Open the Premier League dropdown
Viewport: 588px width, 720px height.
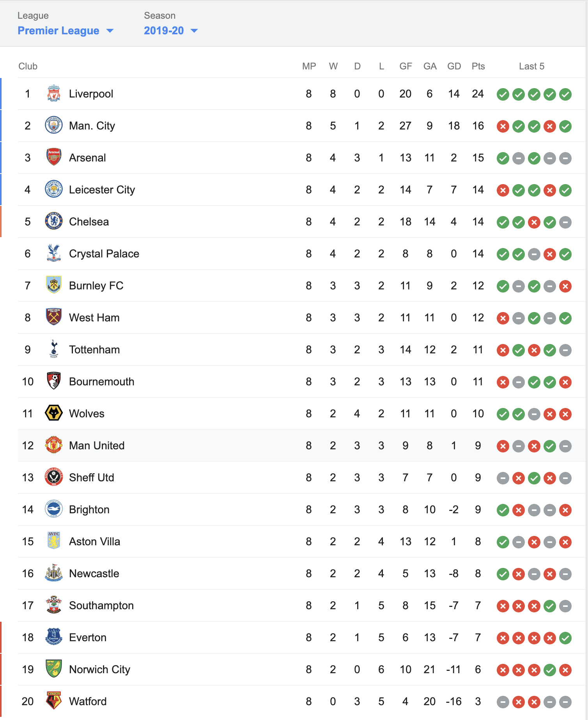[x=66, y=30]
